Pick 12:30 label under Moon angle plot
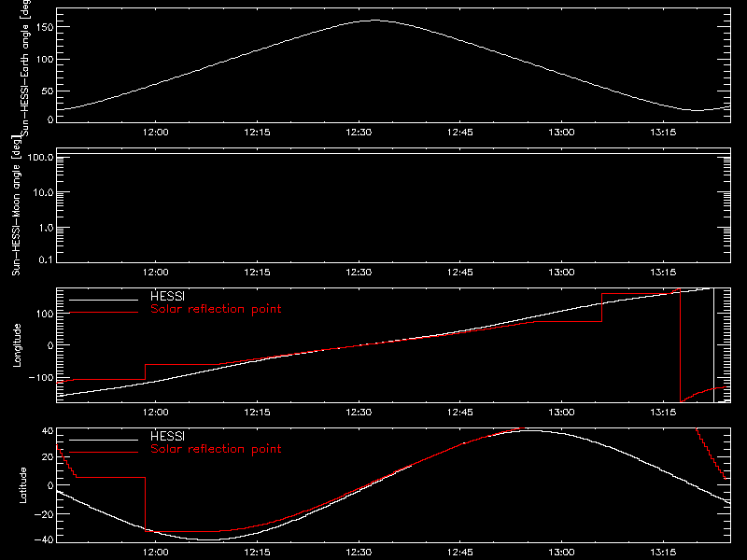The height and width of the screenshot is (560, 747). pos(359,272)
